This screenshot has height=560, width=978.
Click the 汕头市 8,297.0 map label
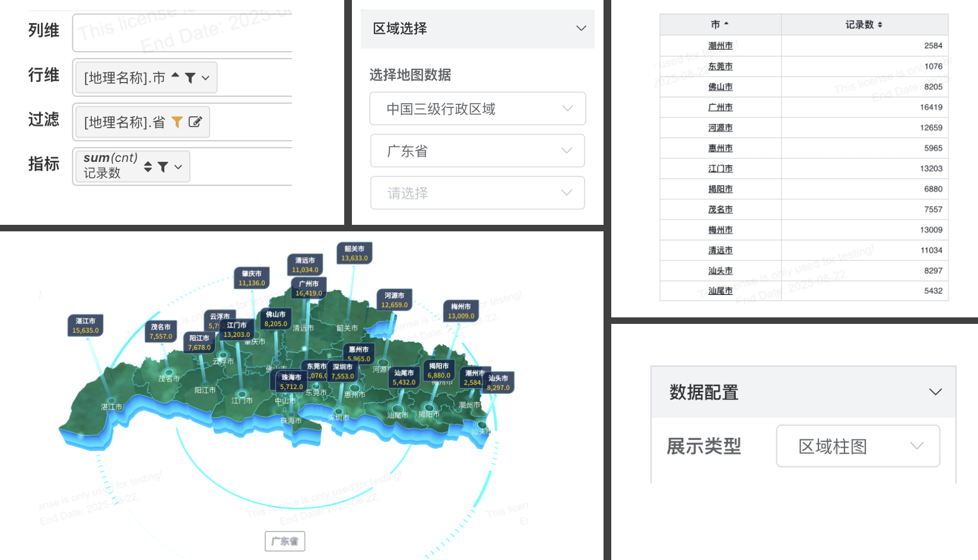498,383
